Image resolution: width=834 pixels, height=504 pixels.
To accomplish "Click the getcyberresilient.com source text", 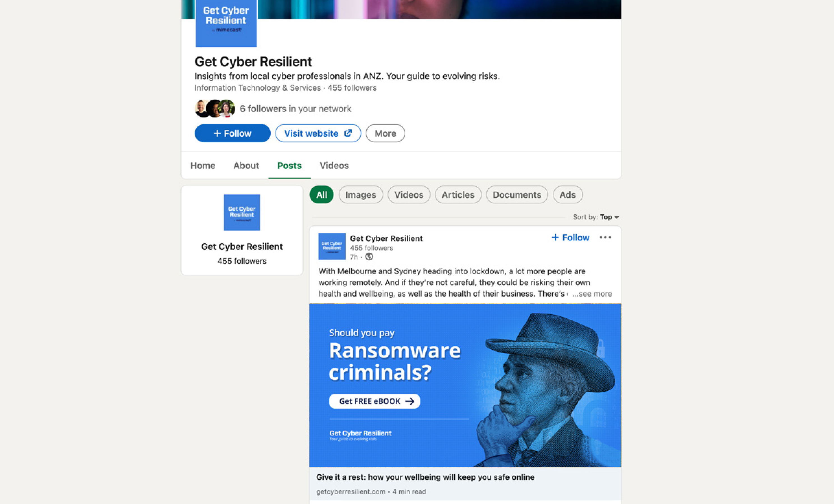I will pyautogui.click(x=351, y=491).
